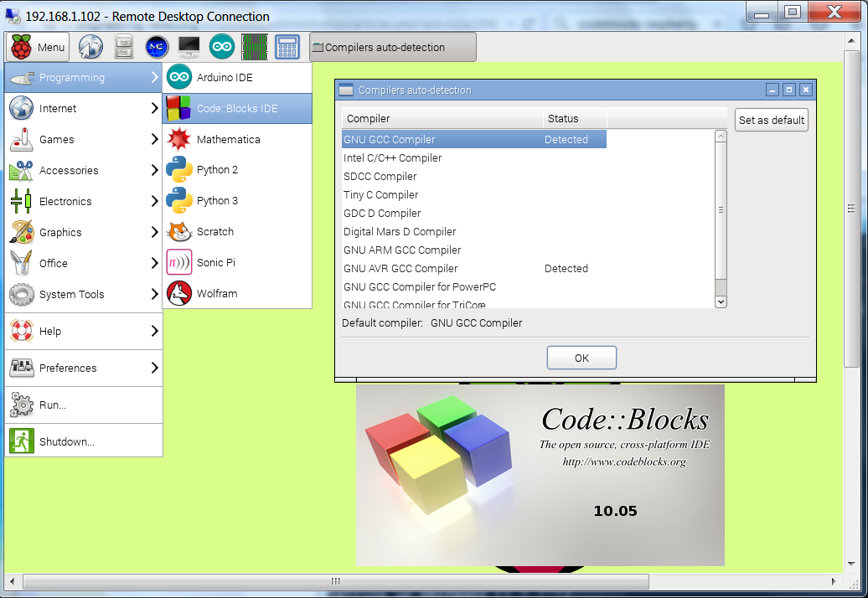Open Python 3 from the Programming submenu
868x598 pixels.
click(x=217, y=201)
